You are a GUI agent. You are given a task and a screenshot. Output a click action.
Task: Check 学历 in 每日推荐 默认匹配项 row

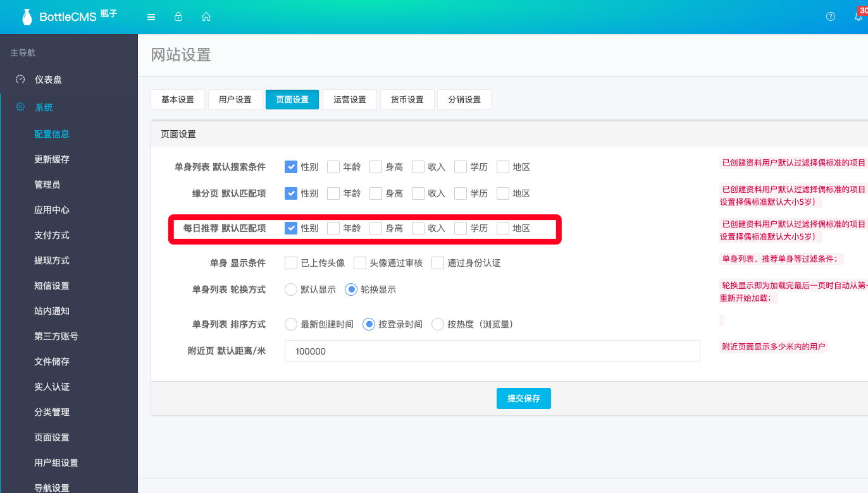pyautogui.click(x=461, y=228)
